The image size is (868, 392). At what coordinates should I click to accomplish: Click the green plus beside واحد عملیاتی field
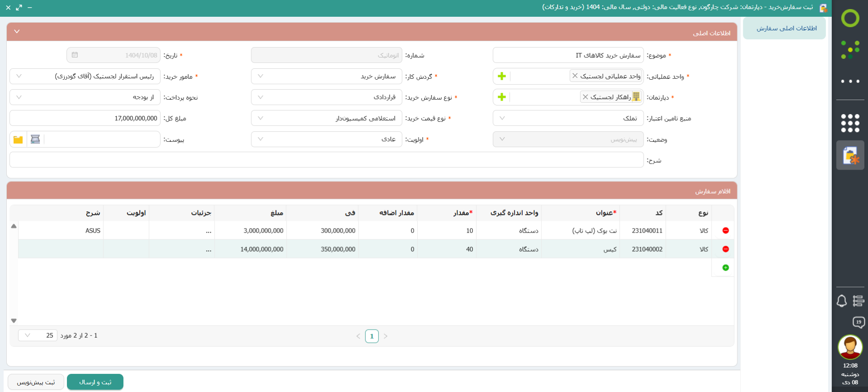click(501, 76)
